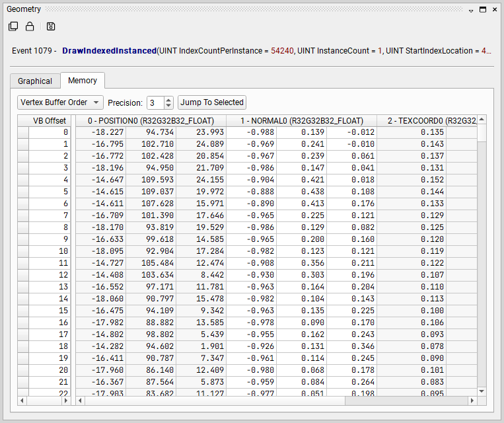Click the VB Offset column header
This screenshot has height=423, width=504.
[50, 120]
